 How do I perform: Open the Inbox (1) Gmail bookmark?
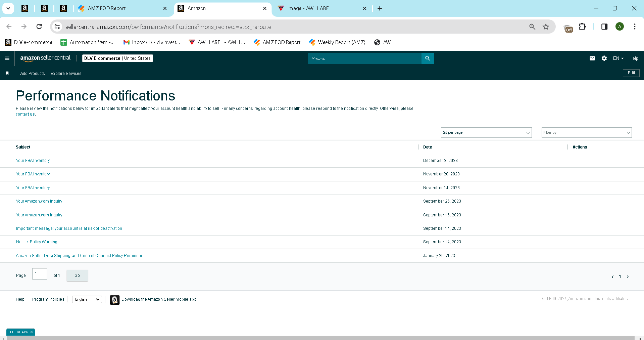pos(152,42)
